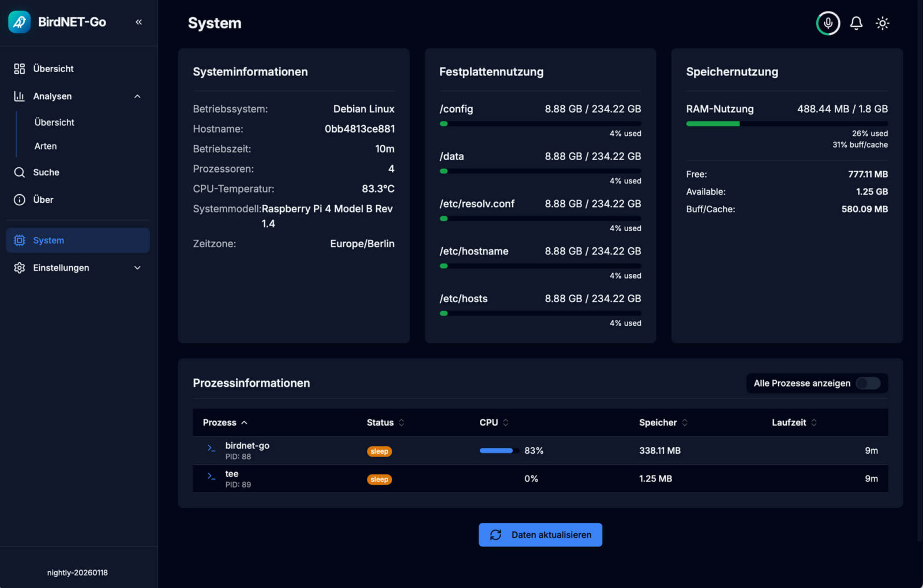Screen dimensions: 923x588
Task: Click the Über info icon
Action: (x=20, y=199)
